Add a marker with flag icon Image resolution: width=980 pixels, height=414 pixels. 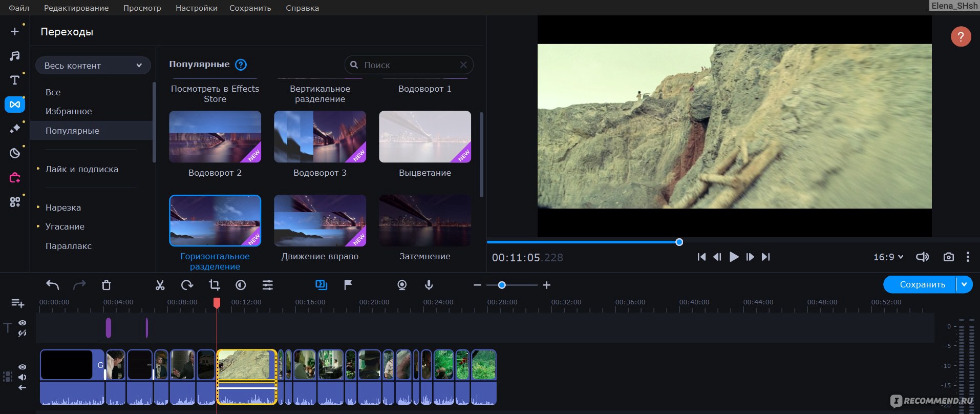tap(348, 285)
